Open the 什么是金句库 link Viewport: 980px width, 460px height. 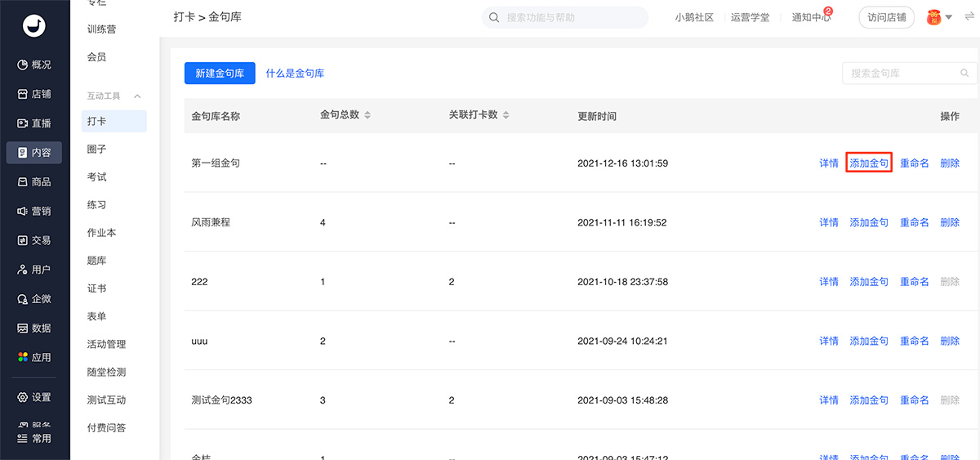coord(295,74)
